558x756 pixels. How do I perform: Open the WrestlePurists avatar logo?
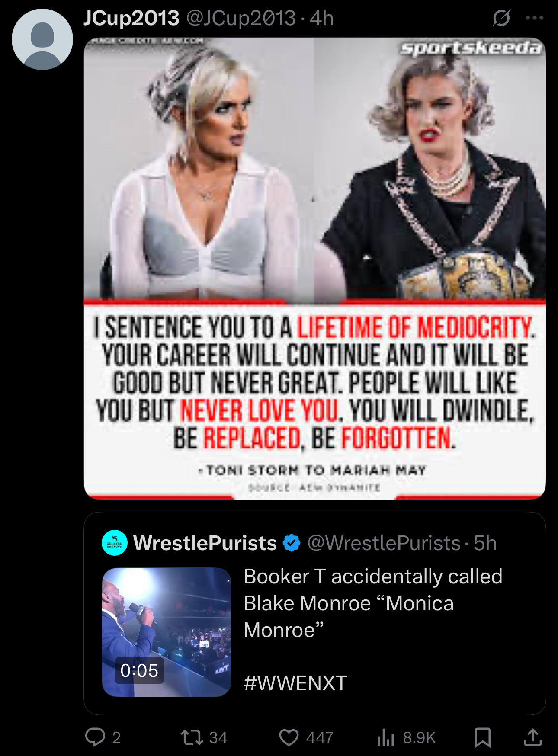point(115,543)
